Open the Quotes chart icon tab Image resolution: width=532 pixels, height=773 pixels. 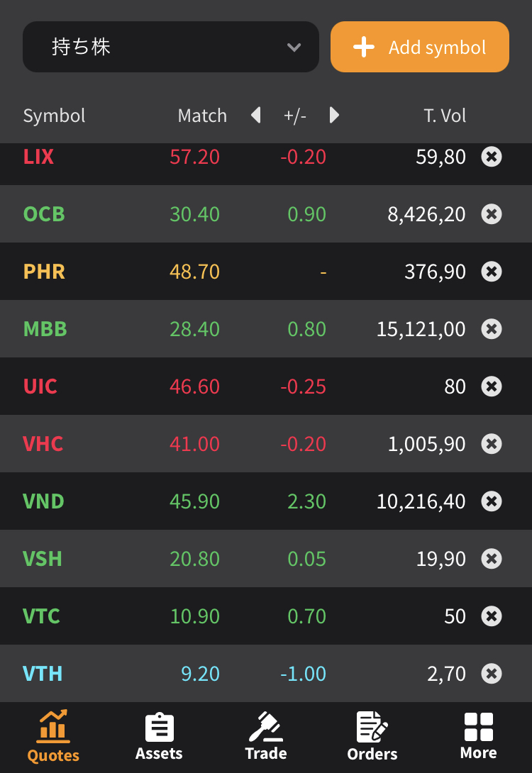pos(53,727)
